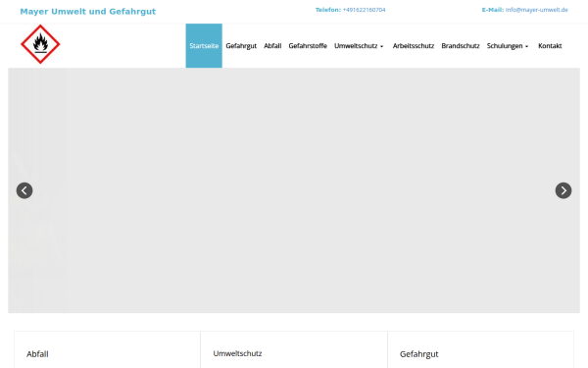Open the Arbeitsschutz navigation item
This screenshot has height=368, width=588.
(x=414, y=46)
